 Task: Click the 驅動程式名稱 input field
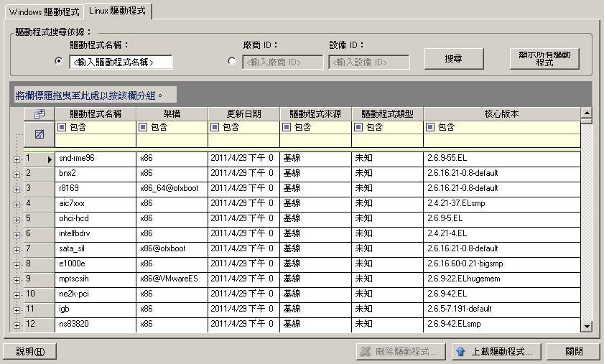click(121, 62)
